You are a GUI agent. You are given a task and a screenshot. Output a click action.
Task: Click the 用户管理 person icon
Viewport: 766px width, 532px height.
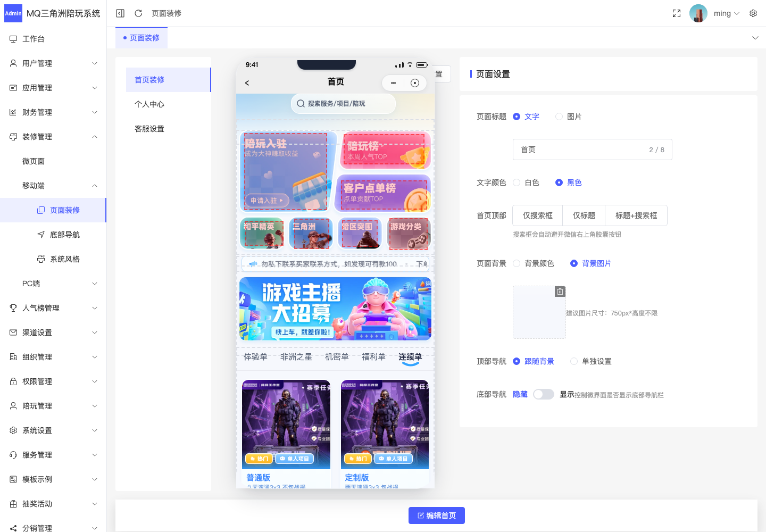[x=13, y=63]
